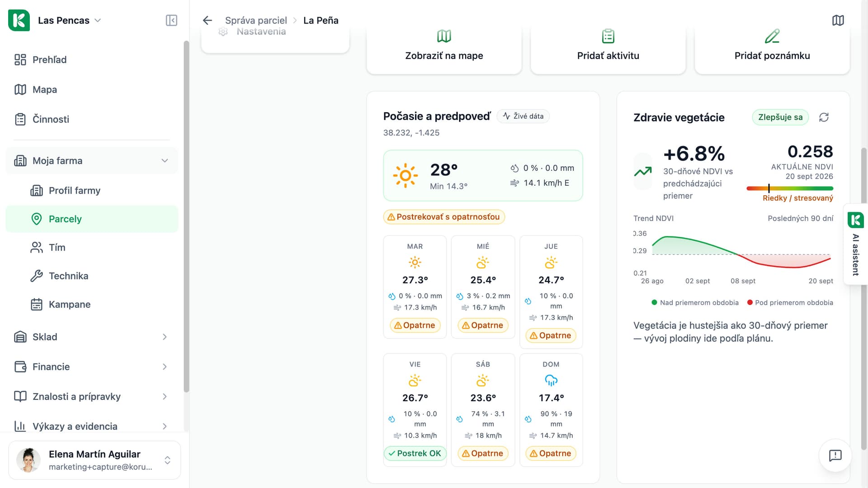Expand Znalosti a prípravky menu
Viewport: 868px width, 488px height.
tap(92, 397)
